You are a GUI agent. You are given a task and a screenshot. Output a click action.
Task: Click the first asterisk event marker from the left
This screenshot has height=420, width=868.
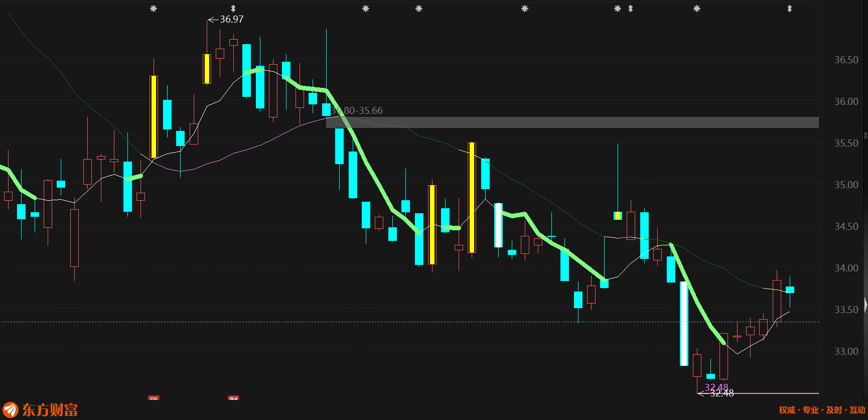[x=154, y=9]
